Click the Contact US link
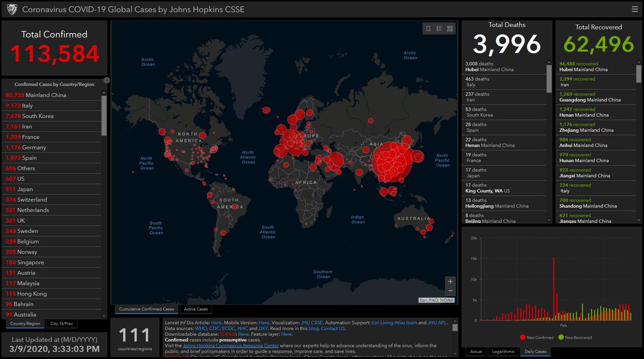The width and height of the screenshot is (644, 359). click(333, 328)
